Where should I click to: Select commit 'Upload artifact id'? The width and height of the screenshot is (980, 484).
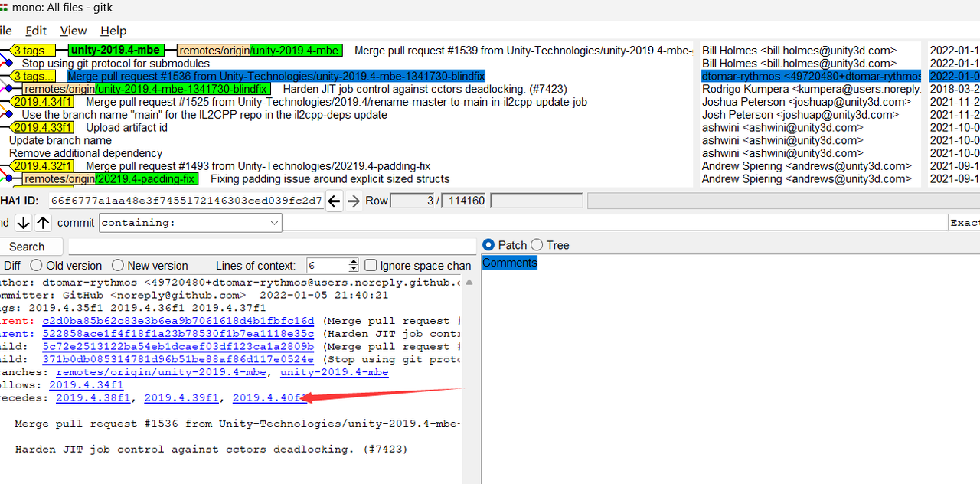point(126,128)
